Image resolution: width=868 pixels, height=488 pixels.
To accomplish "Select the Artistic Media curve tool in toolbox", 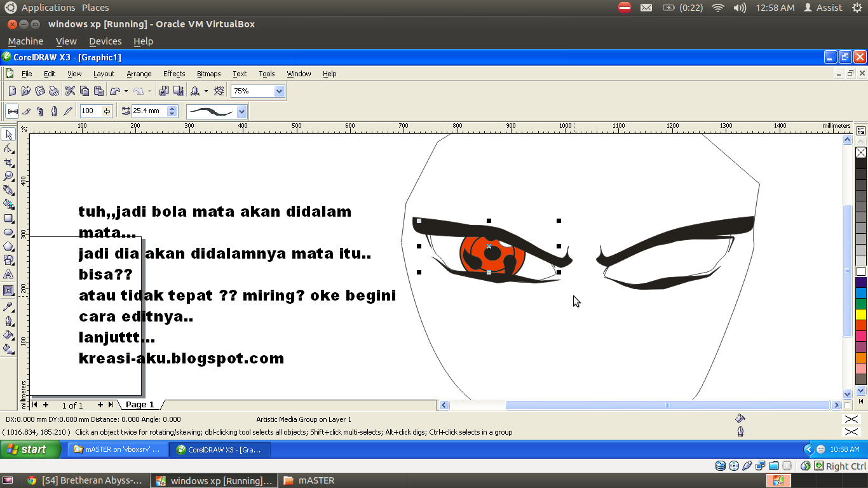I will 8,190.
